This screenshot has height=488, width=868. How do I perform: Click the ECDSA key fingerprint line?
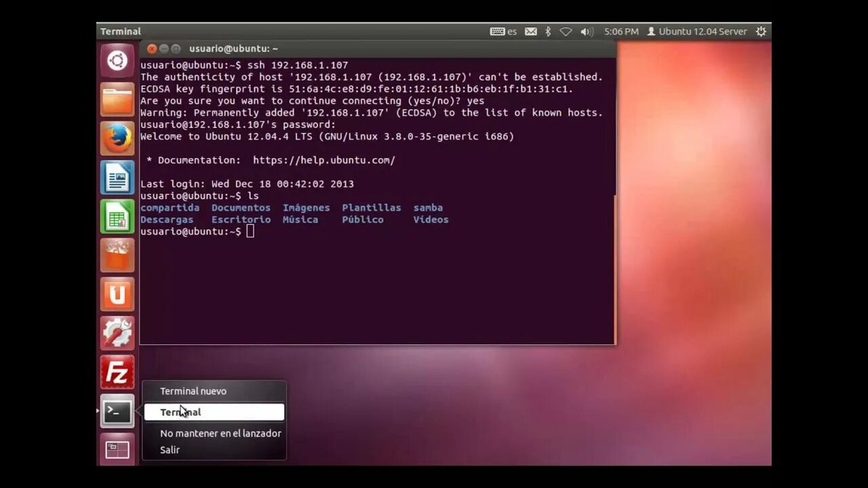click(357, 89)
